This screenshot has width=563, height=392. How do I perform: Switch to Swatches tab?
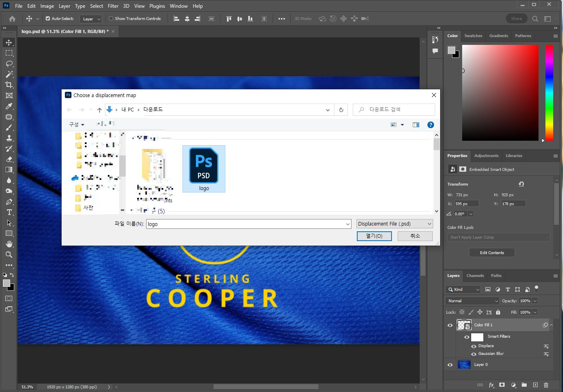pos(473,36)
